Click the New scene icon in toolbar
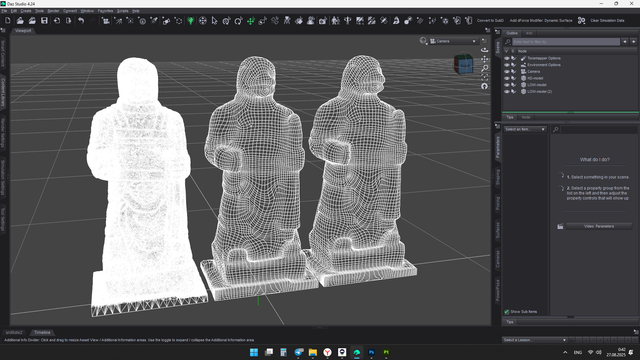Screen dimensions: 640x360 tap(8, 20)
